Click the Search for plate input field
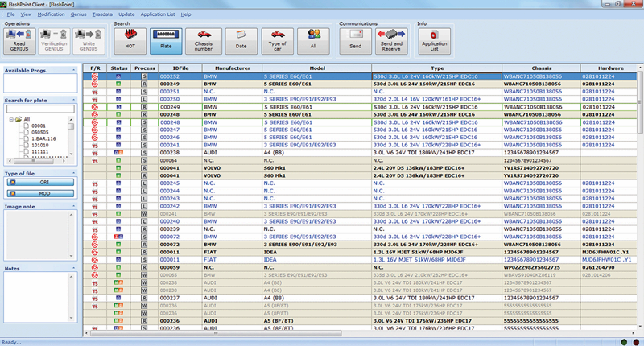This screenshot has width=644, height=346. 40,108
